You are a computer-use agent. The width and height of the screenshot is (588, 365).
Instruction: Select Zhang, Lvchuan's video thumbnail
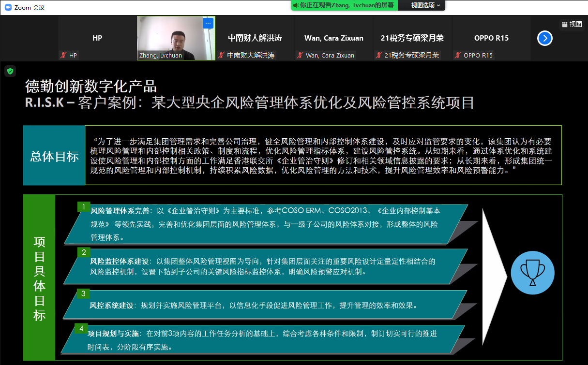[x=176, y=39]
